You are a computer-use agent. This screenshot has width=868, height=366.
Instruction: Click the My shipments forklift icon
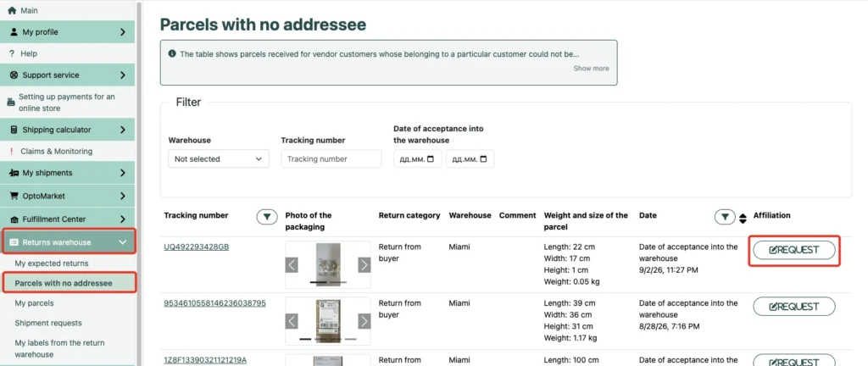(x=14, y=173)
